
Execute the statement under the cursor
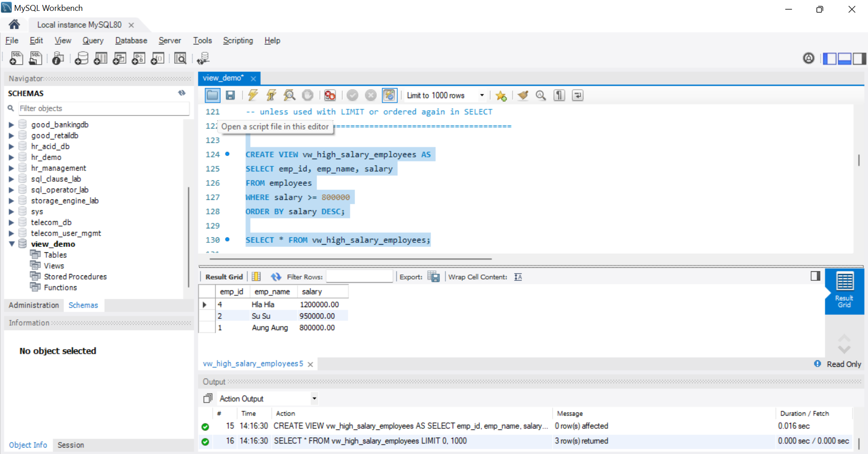point(271,95)
